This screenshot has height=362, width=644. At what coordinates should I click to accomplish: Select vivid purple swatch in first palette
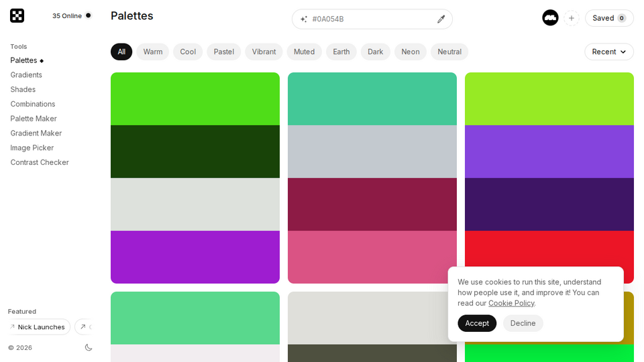click(195, 257)
